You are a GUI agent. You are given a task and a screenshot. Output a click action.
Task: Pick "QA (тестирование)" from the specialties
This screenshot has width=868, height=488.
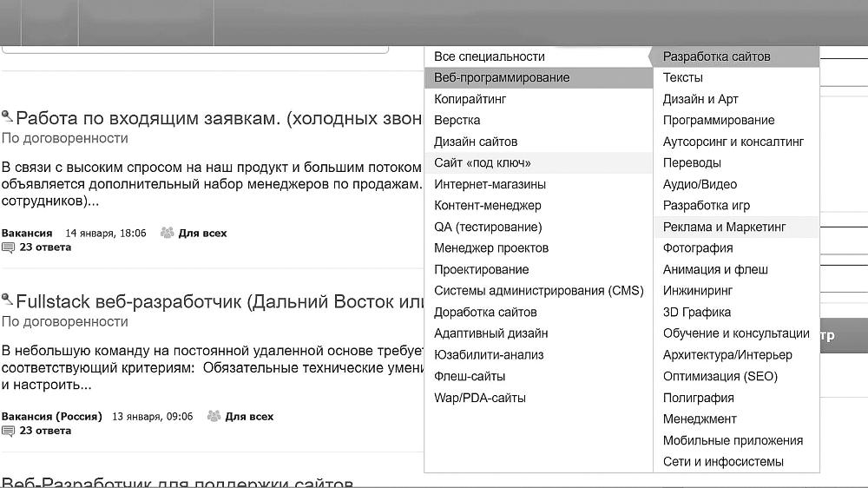pos(488,227)
